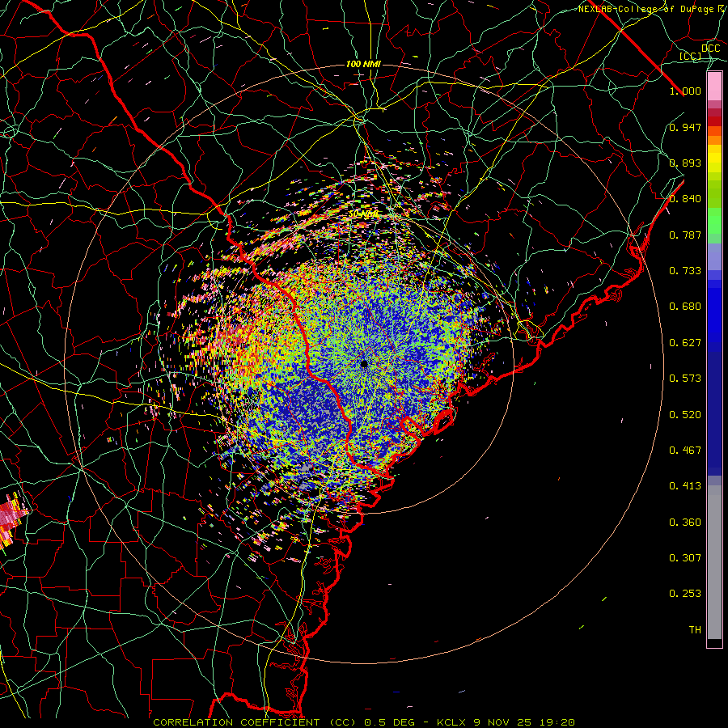Click the [CC] label above the color bar

tap(690, 56)
